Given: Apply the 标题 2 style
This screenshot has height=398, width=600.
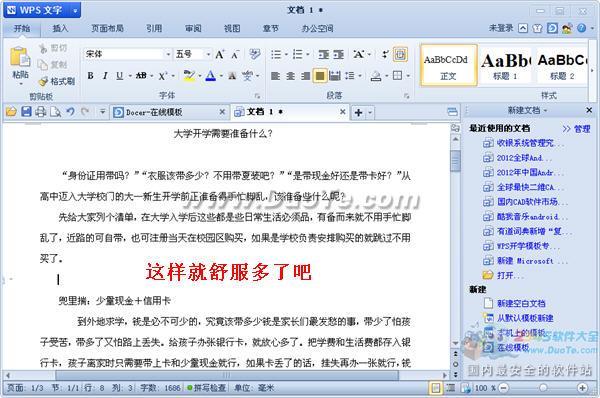Looking at the screenshot, I should pyautogui.click(x=561, y=65).
